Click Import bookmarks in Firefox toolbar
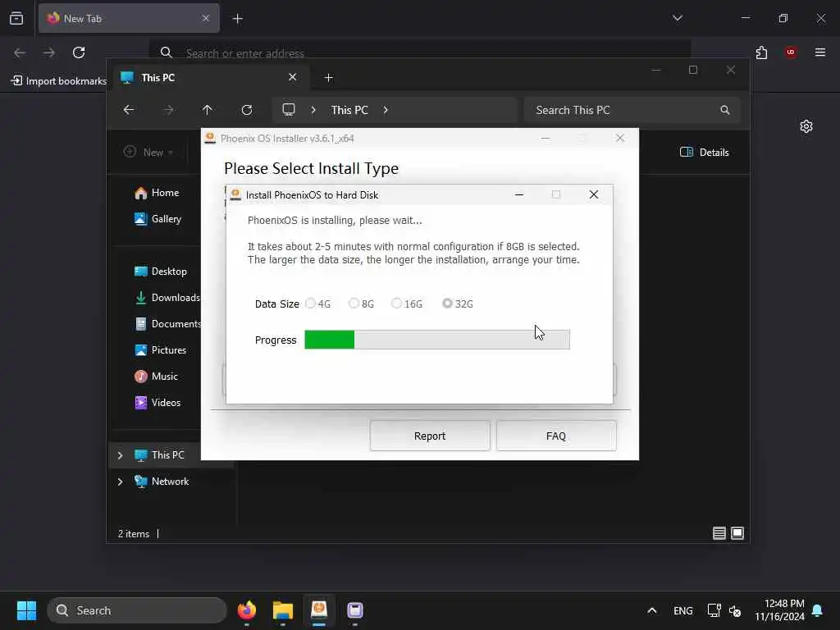The height and width of the screenshot is (630, 840). pos(59,81)
